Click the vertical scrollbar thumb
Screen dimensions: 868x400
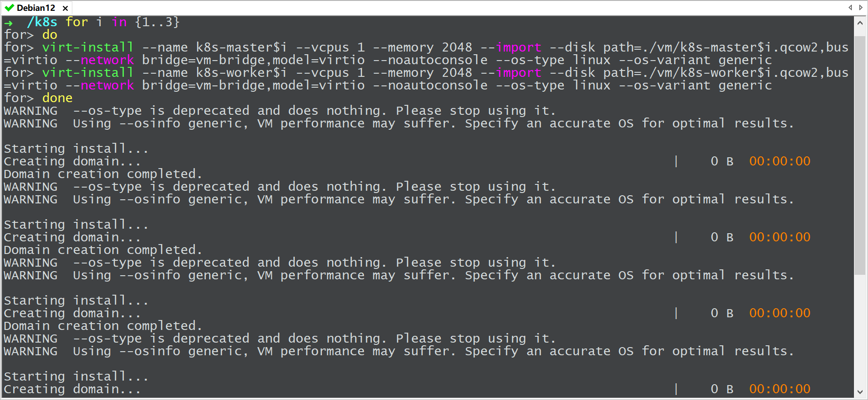click(860, 155)
